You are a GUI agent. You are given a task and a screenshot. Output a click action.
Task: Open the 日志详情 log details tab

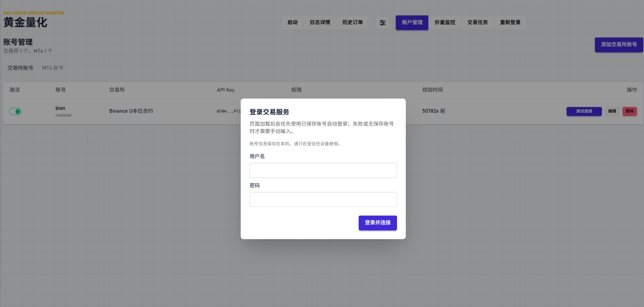pyautogui.click(x=320, y=23)
